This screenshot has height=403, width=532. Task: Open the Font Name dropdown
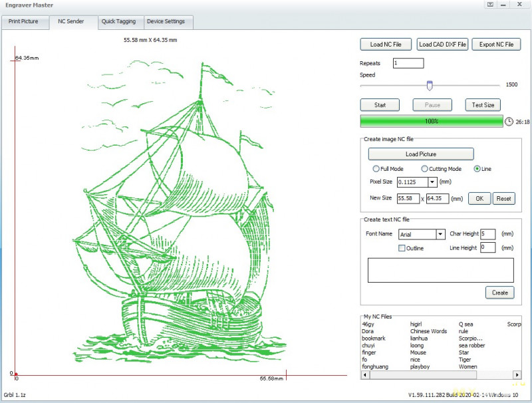point(440,234)
